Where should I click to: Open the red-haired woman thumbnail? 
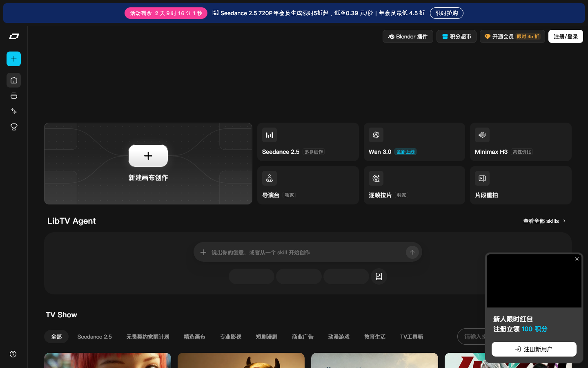point(107,360)
